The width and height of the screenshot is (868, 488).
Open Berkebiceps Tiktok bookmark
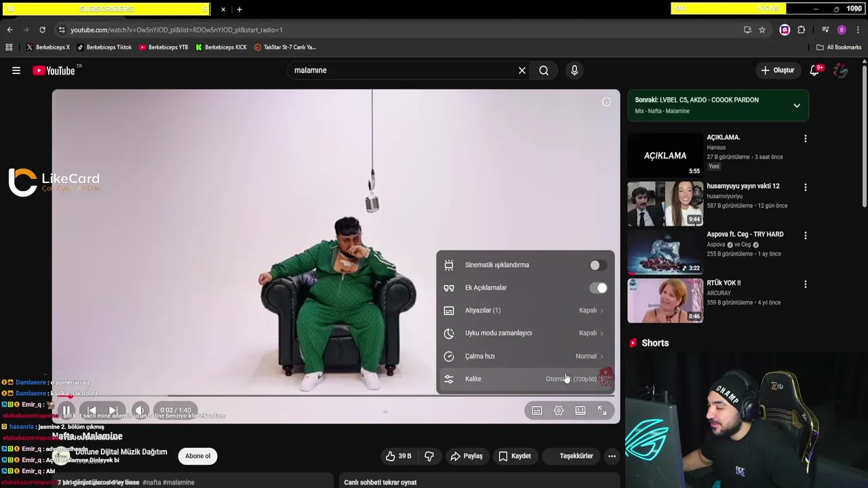click(x=104, y=47)
